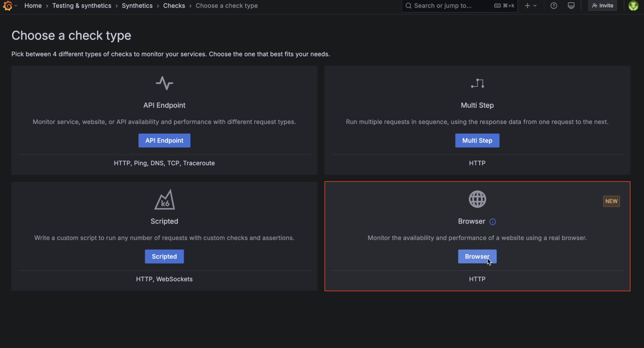Expand chevron next to Grafana logo

click(x=16, y=6)
